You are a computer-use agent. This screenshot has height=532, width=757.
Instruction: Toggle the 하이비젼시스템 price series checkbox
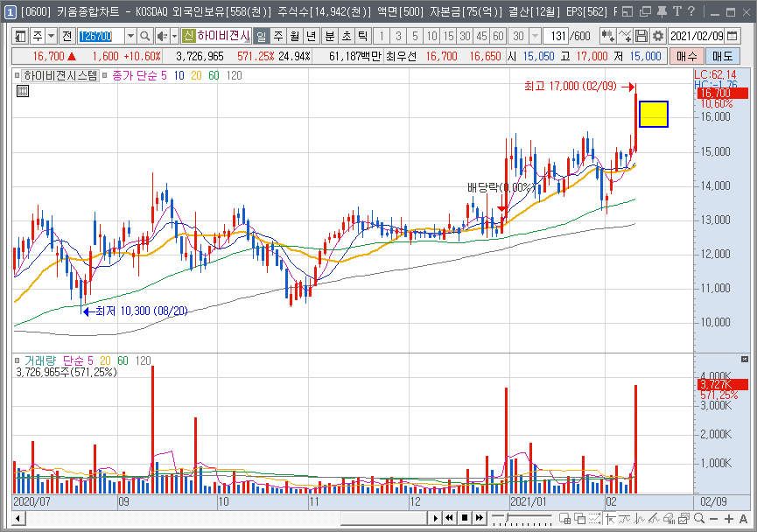pos(18,76)
